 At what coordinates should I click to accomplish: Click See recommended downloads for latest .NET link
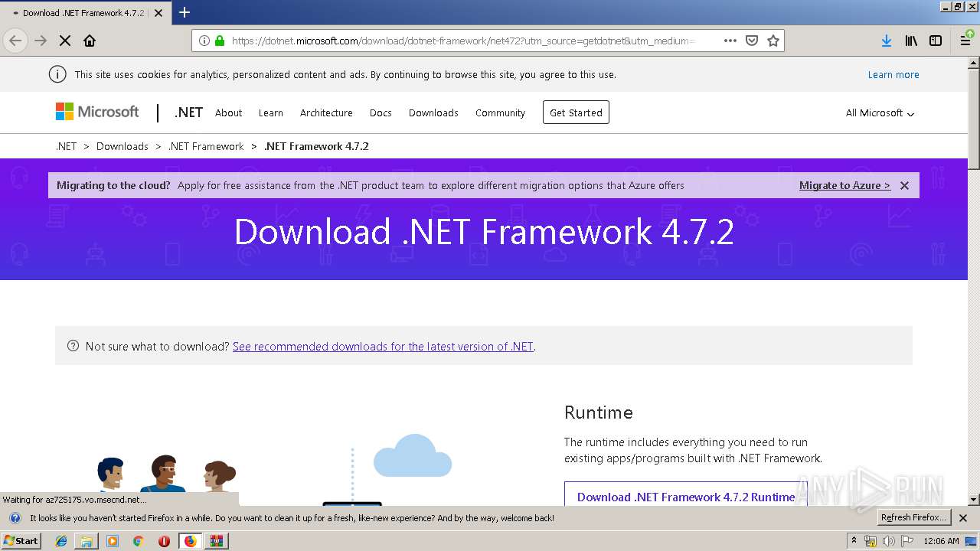coord(383,346)
